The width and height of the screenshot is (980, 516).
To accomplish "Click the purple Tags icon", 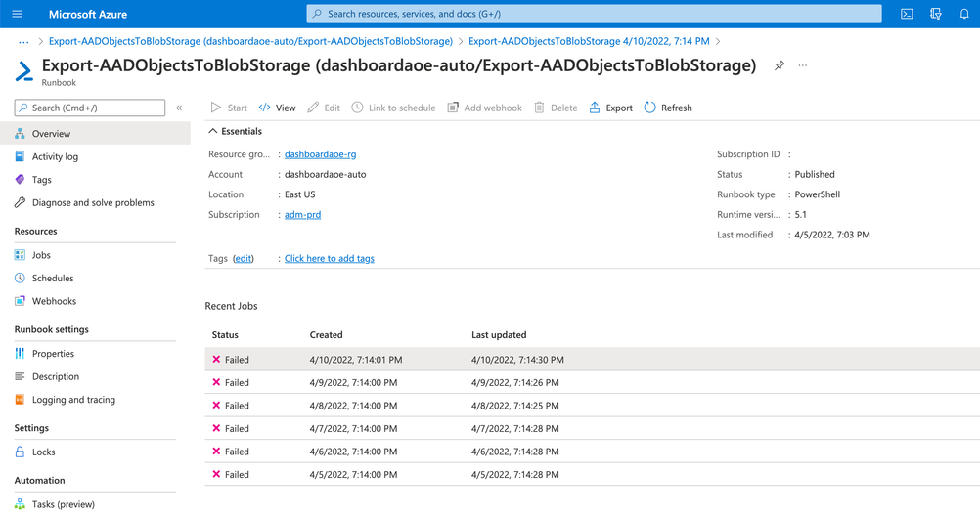I will pos(20,179).
